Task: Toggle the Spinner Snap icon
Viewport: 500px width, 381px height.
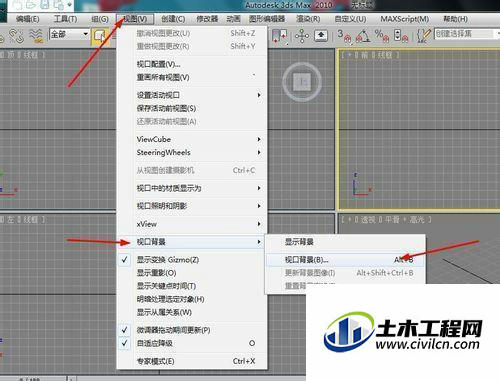Action: 401,35
